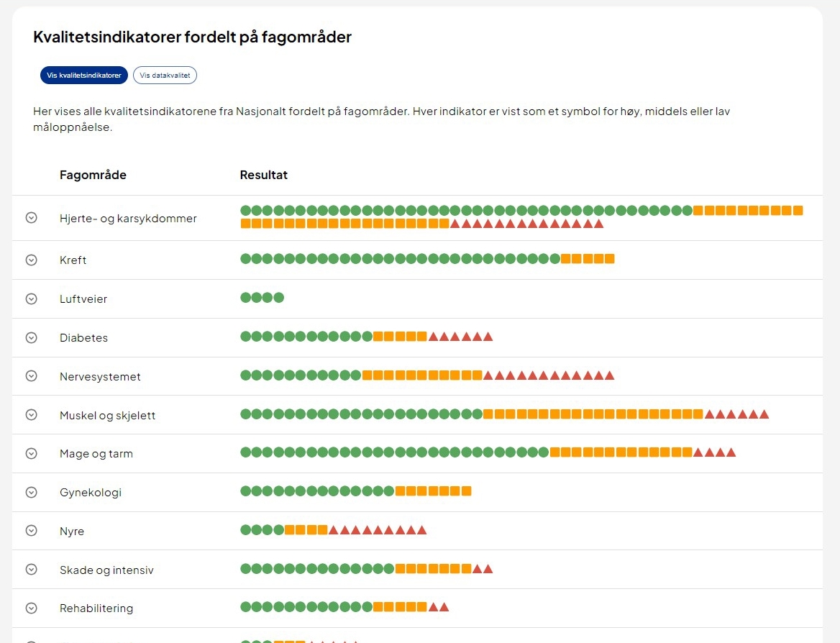This screenshot has height=643, width=840.
Task: Click last orange square in Gynekologi row
Action: pyautogui.click(x=467, y=491)
